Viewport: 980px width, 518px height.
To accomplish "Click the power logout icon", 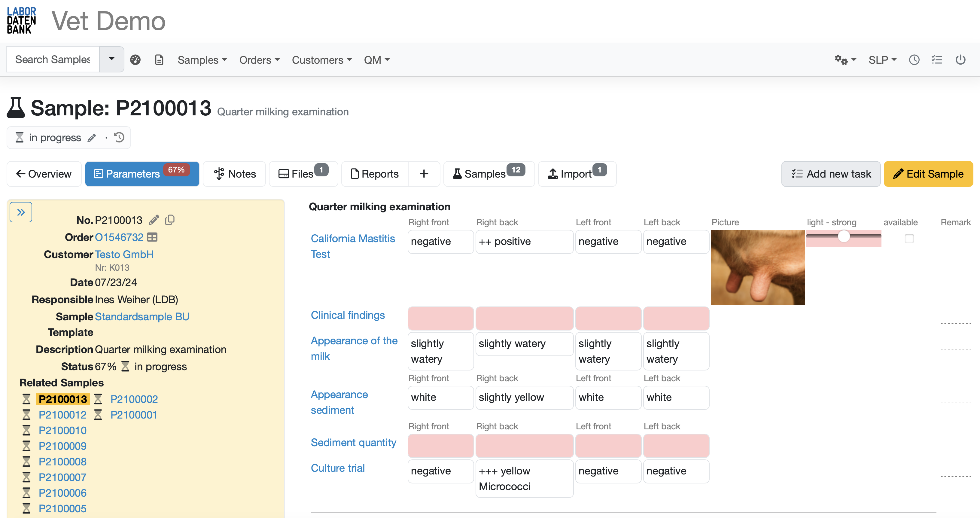I will [960, 60].
